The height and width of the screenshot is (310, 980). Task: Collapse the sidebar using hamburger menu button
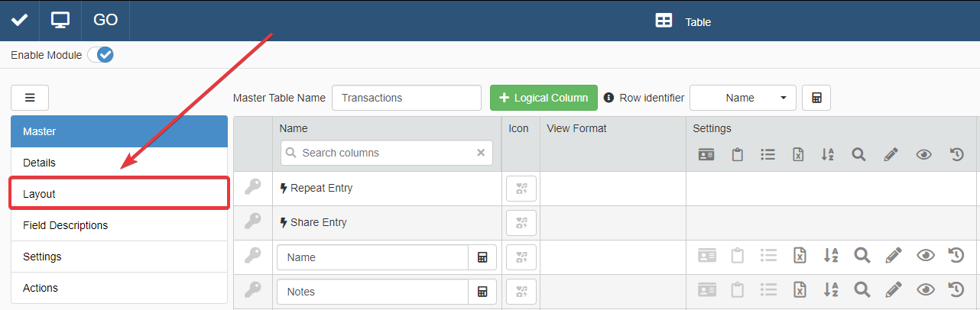click(30, 98)
